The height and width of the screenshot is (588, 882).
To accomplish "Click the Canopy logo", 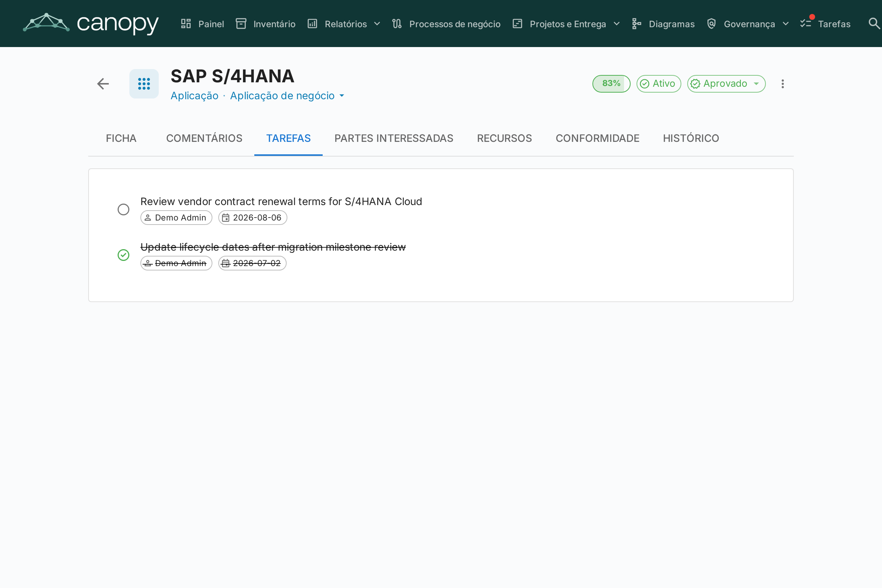I will (91, 24).
